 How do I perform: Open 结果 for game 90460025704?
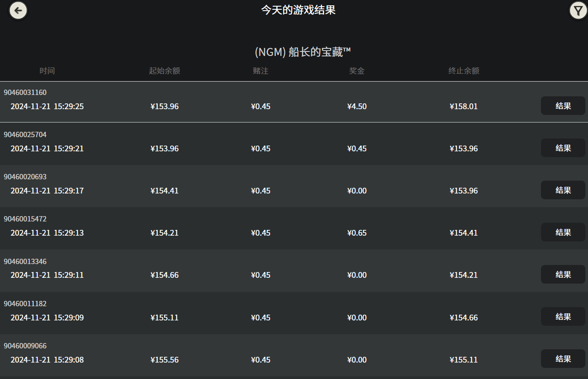(563, 148)
